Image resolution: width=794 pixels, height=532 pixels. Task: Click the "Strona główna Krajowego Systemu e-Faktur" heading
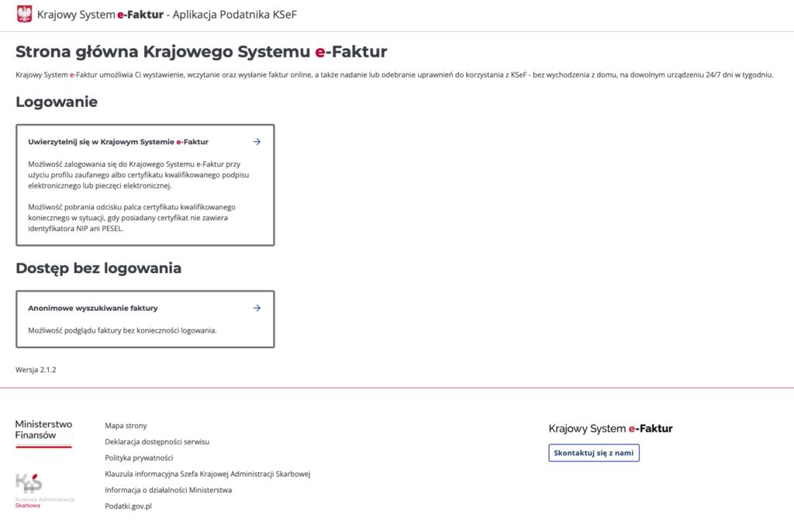pyautogui.click(x=201, y=52)
